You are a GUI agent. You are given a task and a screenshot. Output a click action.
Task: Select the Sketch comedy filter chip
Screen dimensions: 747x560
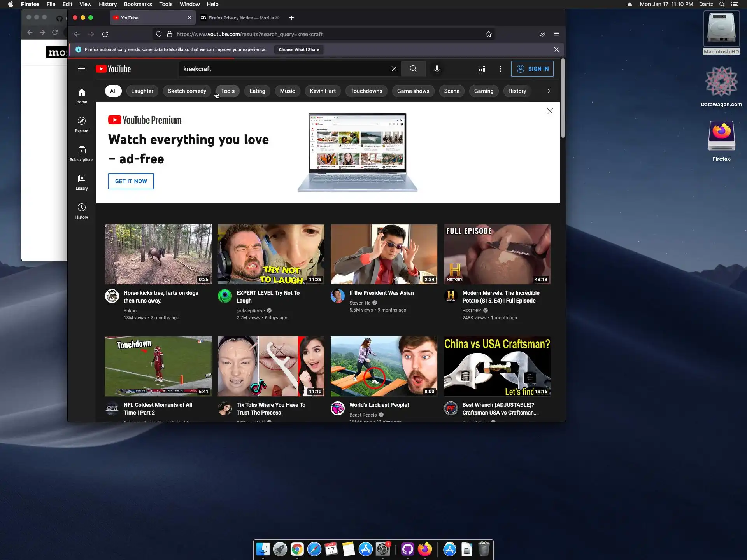187,91
